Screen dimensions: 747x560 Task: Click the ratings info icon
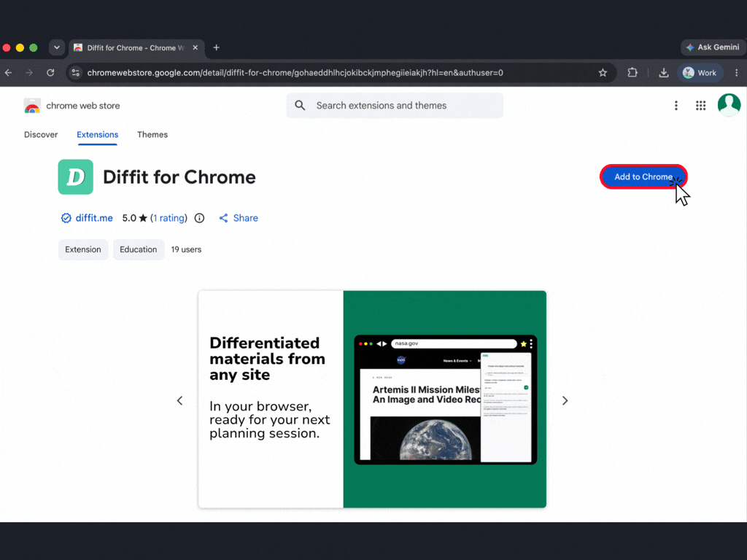pos(200,218)
